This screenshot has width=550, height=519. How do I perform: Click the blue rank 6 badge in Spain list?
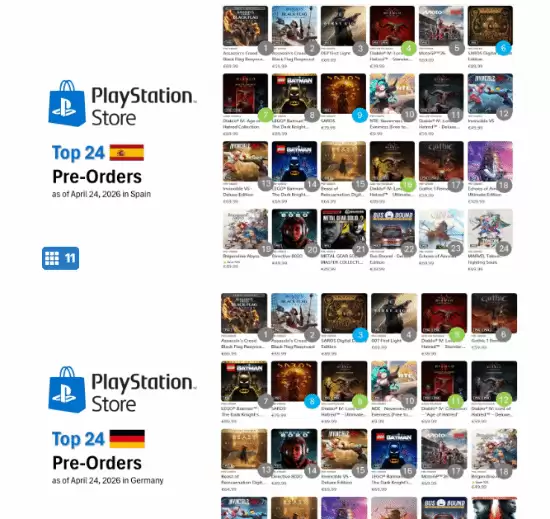click(x=503, y=48)
